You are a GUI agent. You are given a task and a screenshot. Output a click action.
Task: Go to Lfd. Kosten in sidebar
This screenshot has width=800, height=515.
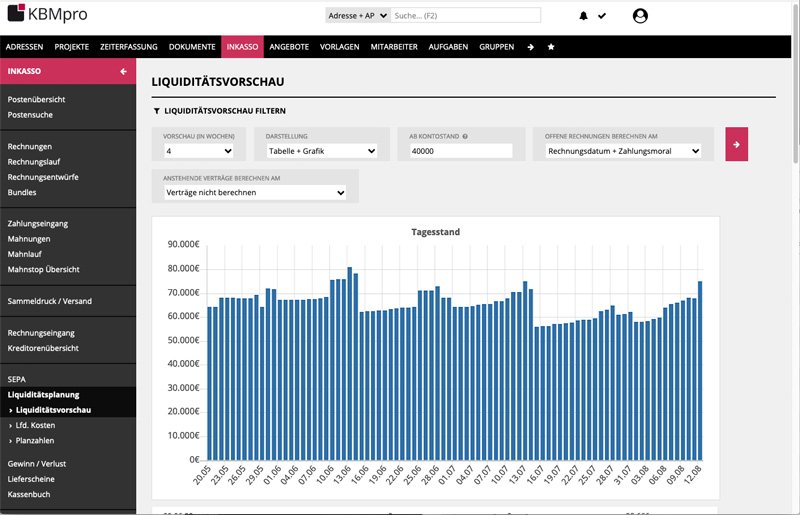pos(37,425)
